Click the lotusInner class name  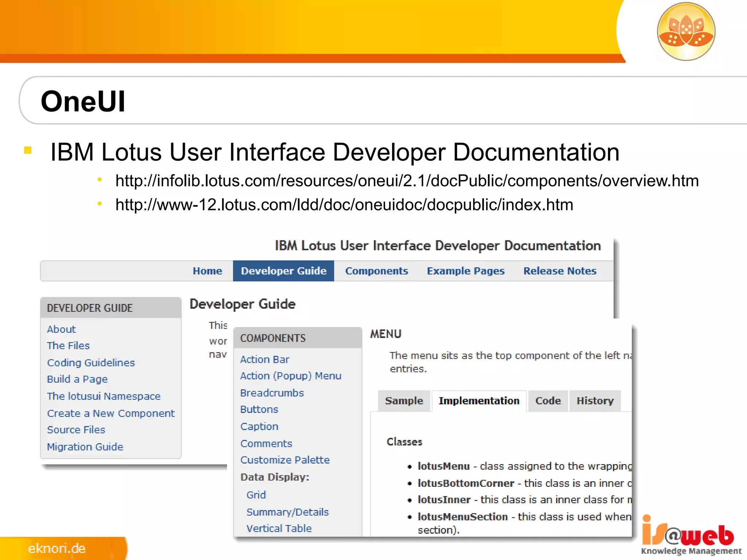[444, 500]
